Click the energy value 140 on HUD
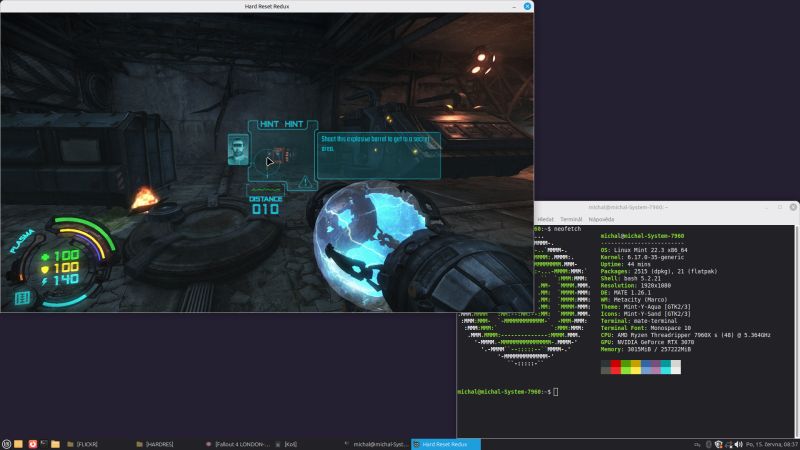800x450 pixels. pos(66,279)
